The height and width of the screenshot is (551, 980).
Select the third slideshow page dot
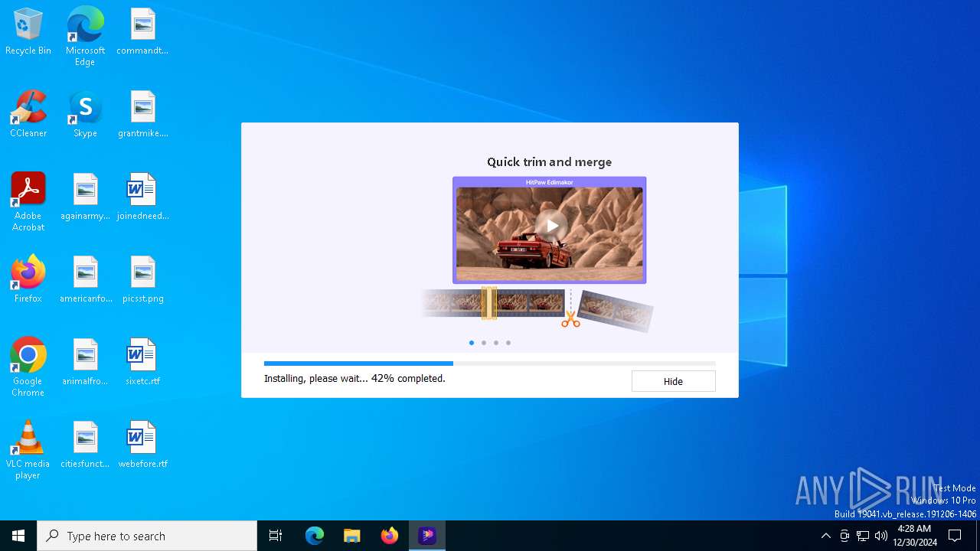point(496,343)
